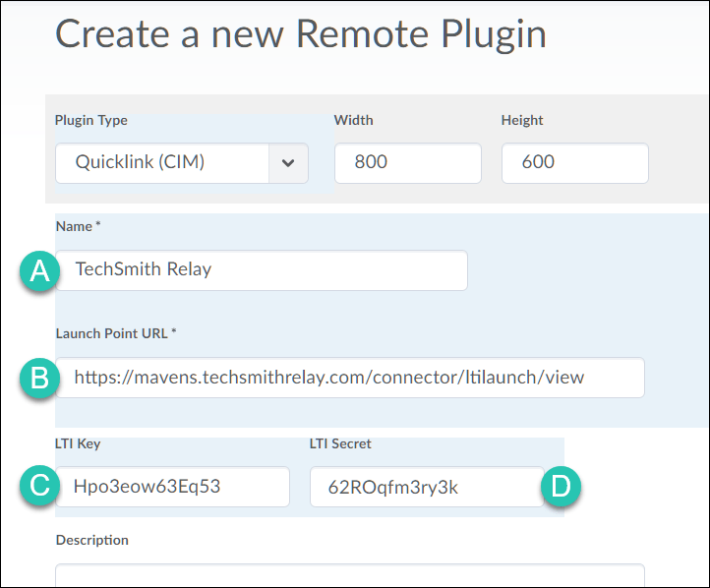Click the LTI Secret field

click(x=427, y=487)
